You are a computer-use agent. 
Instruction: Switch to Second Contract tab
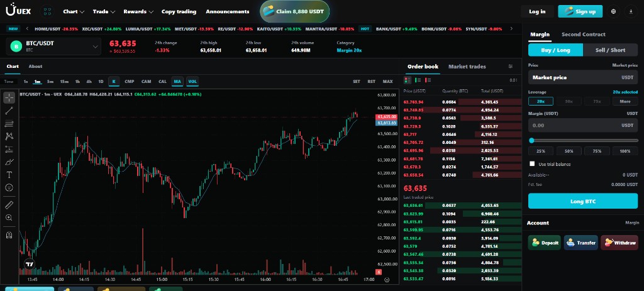point(583,35)
